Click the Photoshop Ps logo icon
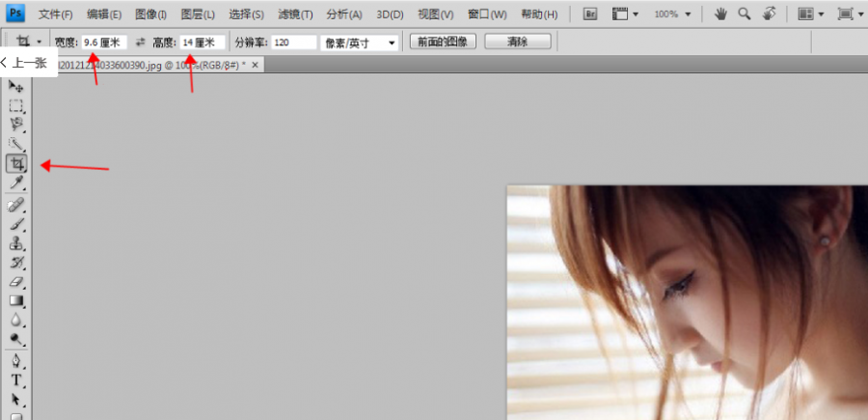This screenshot has width=868, height=420. tap(15, 13)
